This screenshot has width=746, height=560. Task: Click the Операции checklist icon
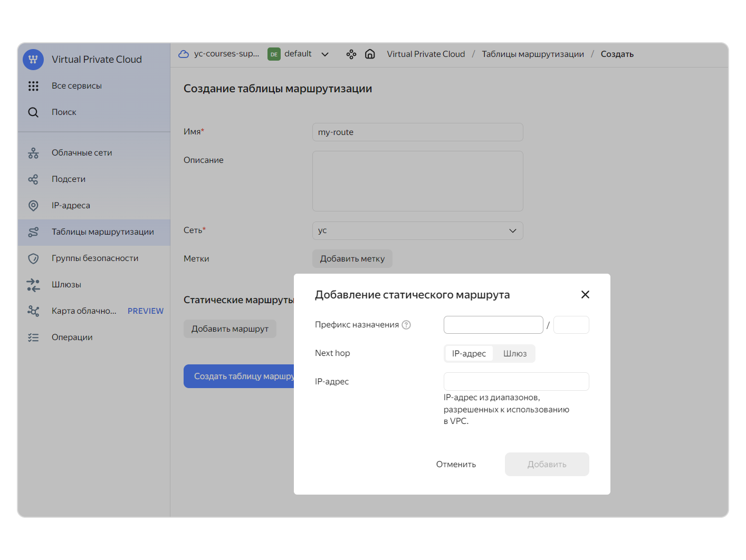(x=33, y=337)
